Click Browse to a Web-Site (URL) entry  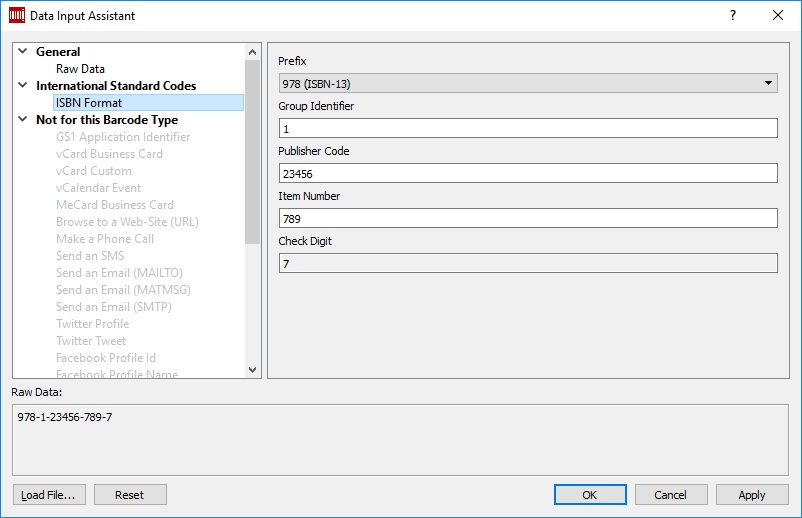point(127,222)
